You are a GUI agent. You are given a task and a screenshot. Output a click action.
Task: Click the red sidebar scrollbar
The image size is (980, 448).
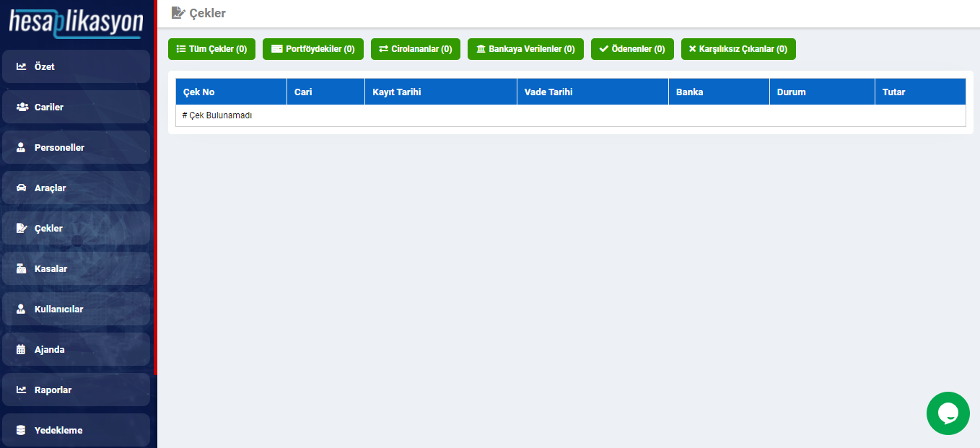pyautogui.click(x=155, y=188)
